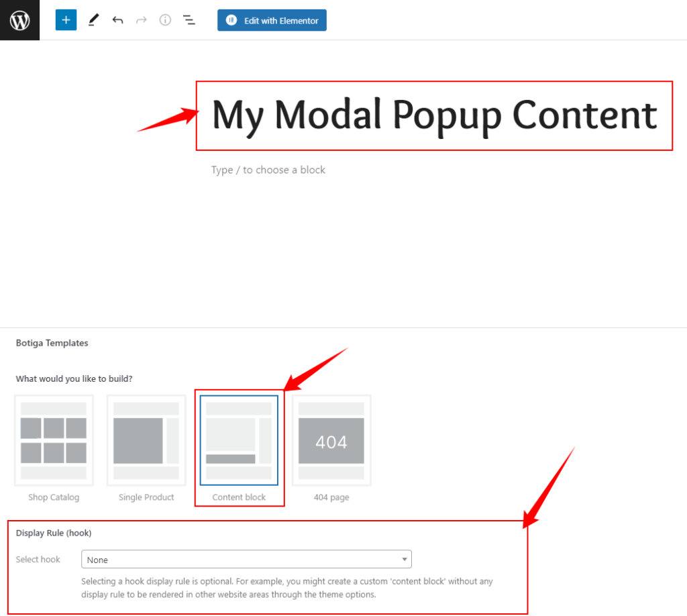Click the dropdown arrow showing None
The width and height of the screenshot is (687, 616).
click(404, 559)
